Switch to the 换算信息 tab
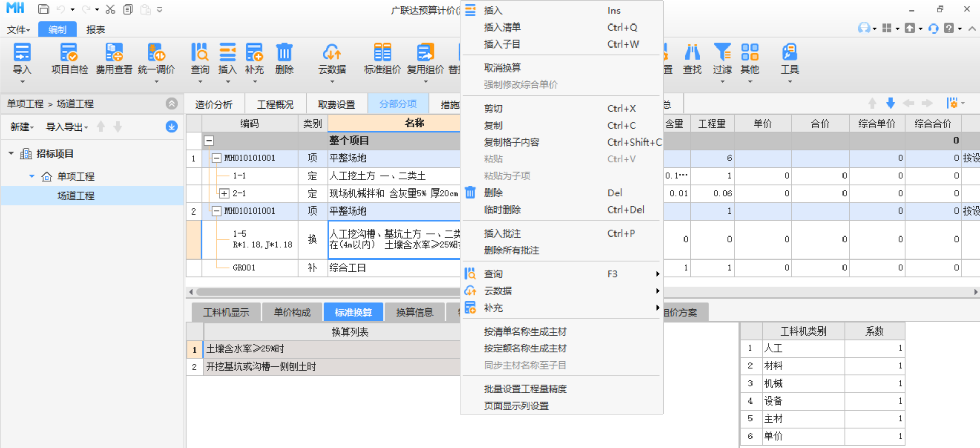This screenshot has width=980, height=448. point(414,312)
